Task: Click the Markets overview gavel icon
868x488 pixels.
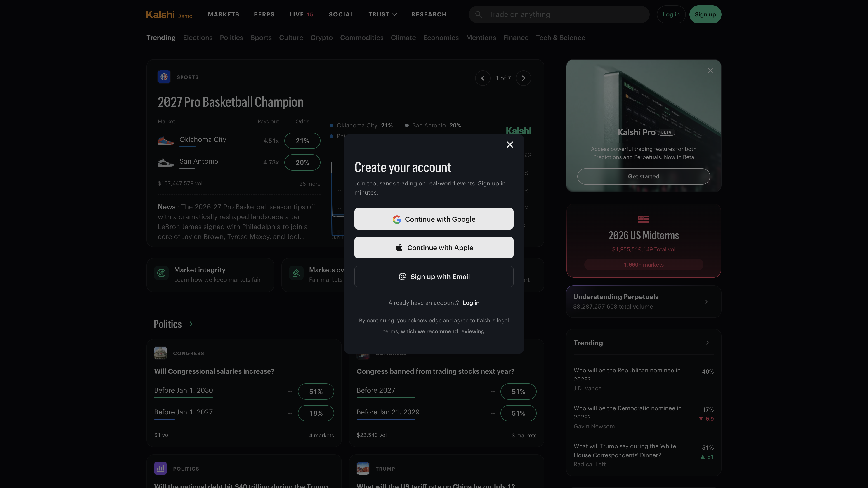Action: point(296,273)
